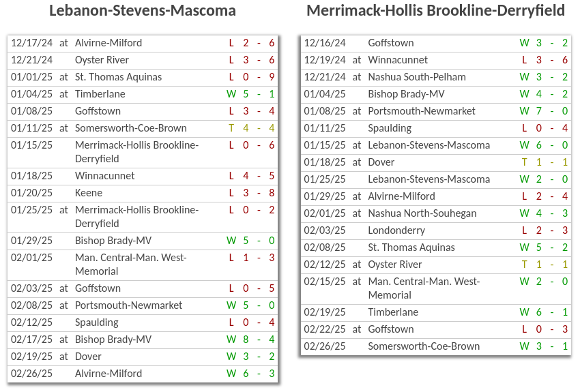Open the Winnacunnet 4-5 loss on 01/18/25
The image size is (580, 392).
coord(104,176)
